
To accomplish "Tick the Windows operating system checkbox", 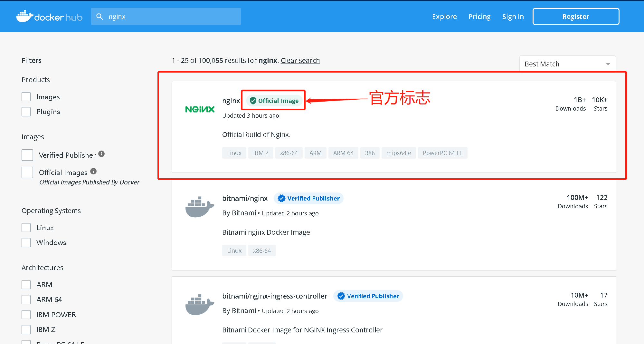I will 26,242.
